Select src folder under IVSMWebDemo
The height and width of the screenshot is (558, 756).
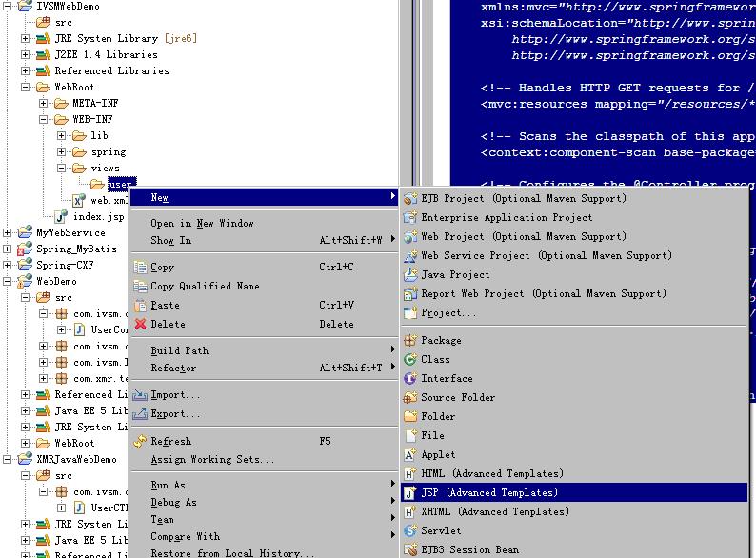[63, 23]
